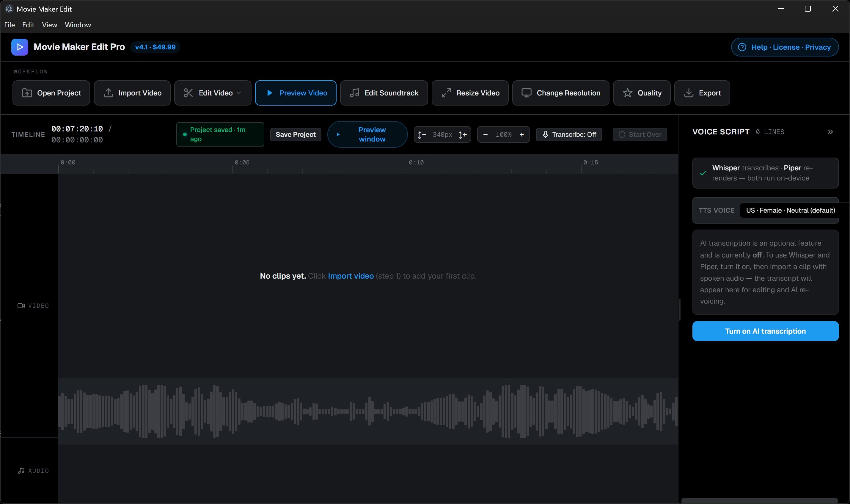Click the 0:05 timeline ruler mark
The height and width of the screenshot is (504, 850).
[242, 162]
